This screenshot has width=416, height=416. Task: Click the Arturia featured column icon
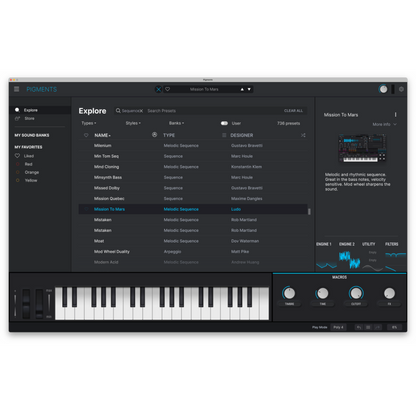(x=154, y=135)
